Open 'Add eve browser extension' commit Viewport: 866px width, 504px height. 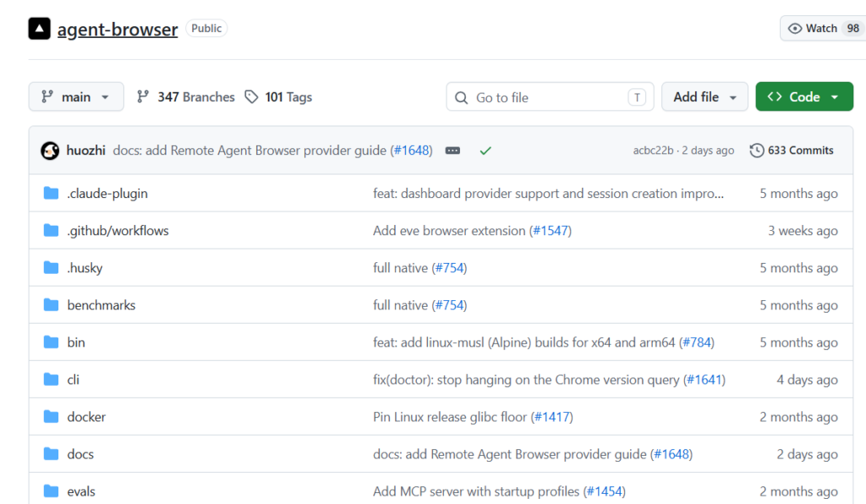click(x=449, y=230)
